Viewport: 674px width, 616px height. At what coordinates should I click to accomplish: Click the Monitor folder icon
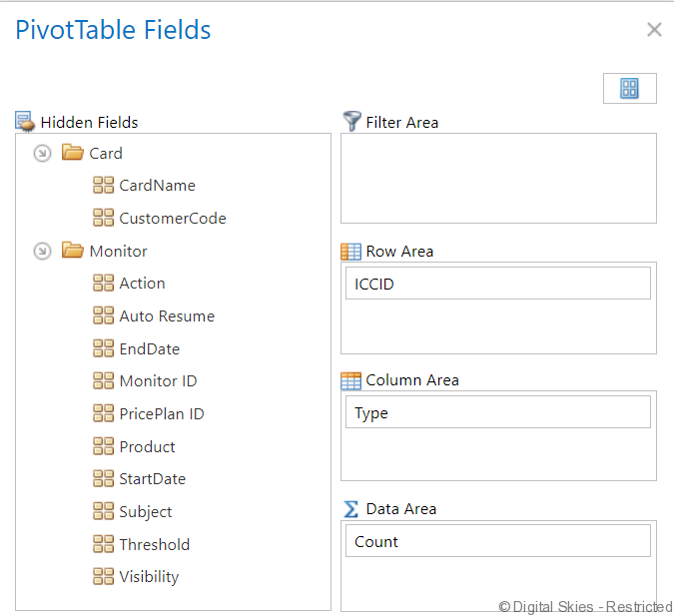click(72, 251)
